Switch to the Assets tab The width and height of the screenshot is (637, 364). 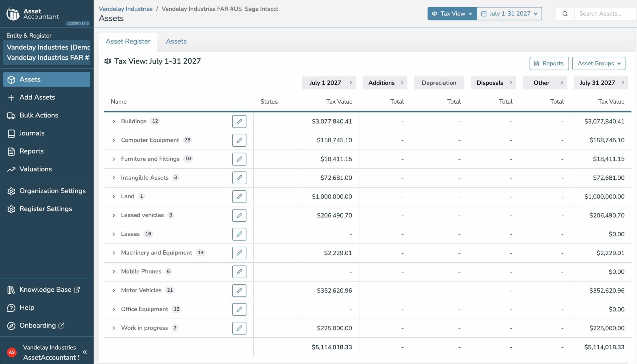[x=176, y=41]
